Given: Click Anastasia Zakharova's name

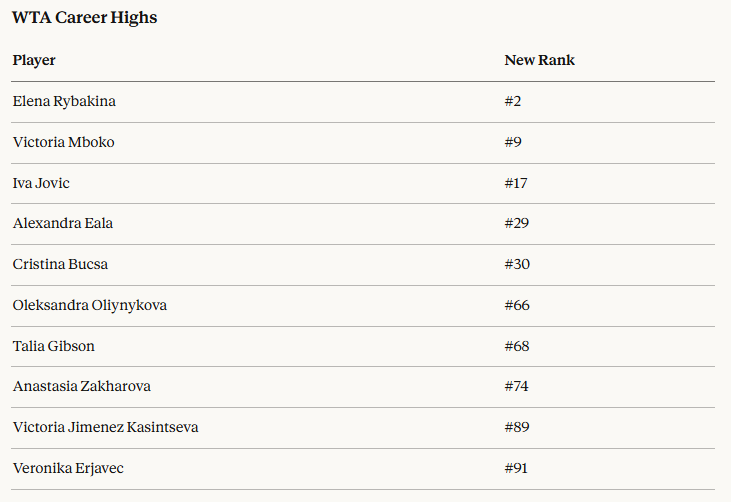Looking at the screenshot, I should click(82, 386).
